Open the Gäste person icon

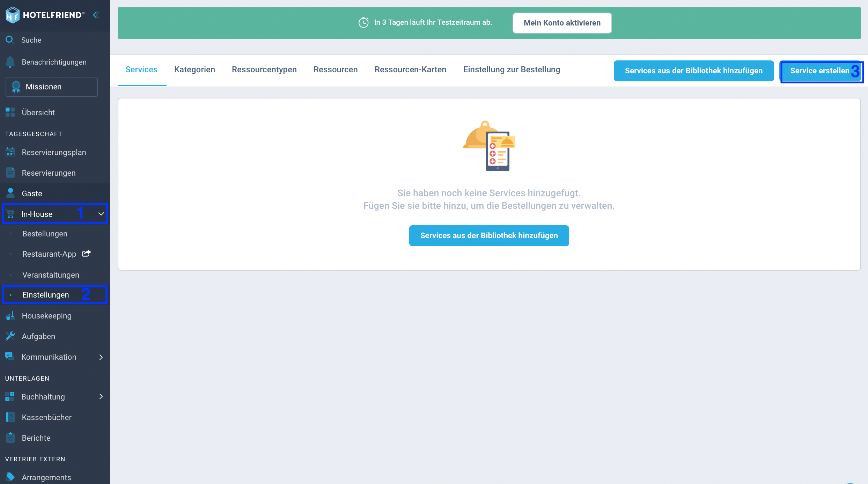point(10,193)
